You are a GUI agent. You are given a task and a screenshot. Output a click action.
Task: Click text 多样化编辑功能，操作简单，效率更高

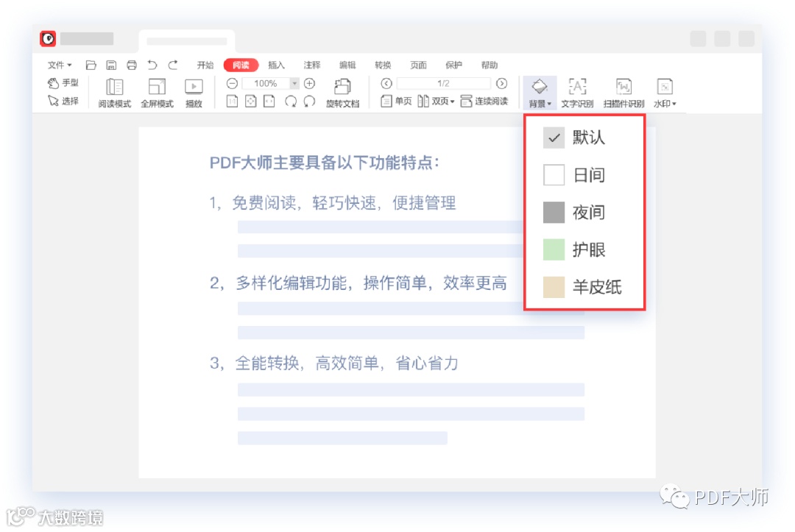pyautogui.click(x=371, y=283)
